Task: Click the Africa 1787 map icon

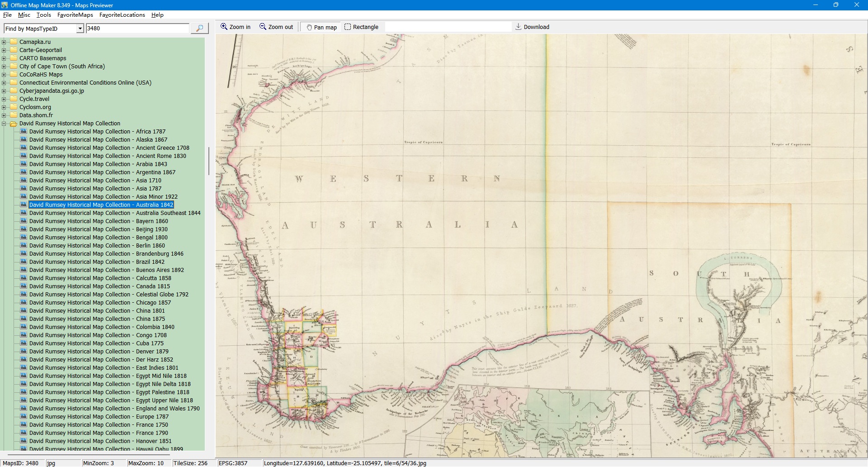Action: (24, 132)
